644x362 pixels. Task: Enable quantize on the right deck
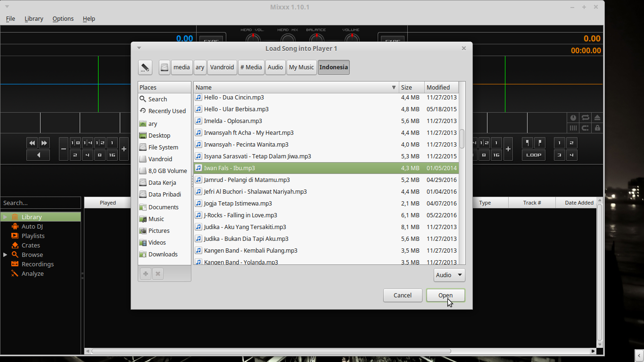point(585,127)
